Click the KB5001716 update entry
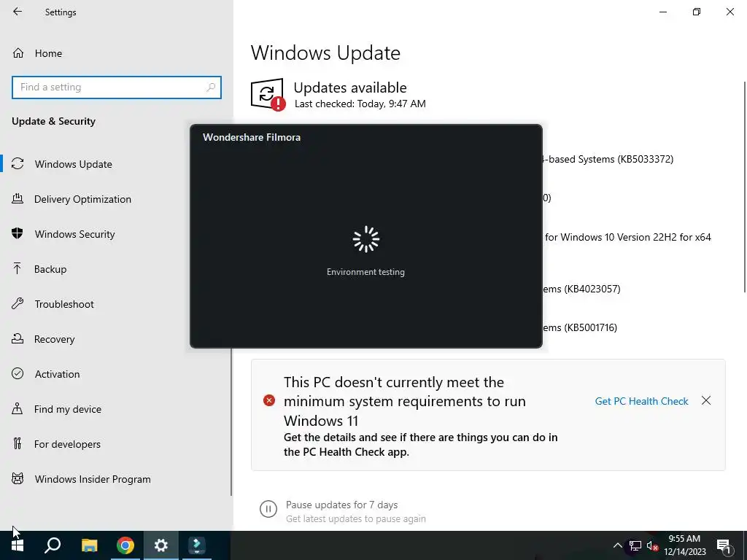747x560 pixels. [x=580, y=327]
